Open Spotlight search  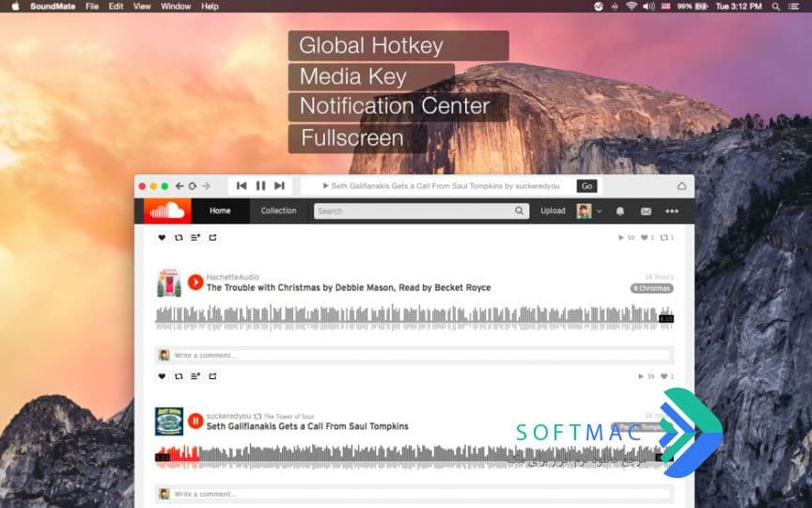[x=775, y=7]
